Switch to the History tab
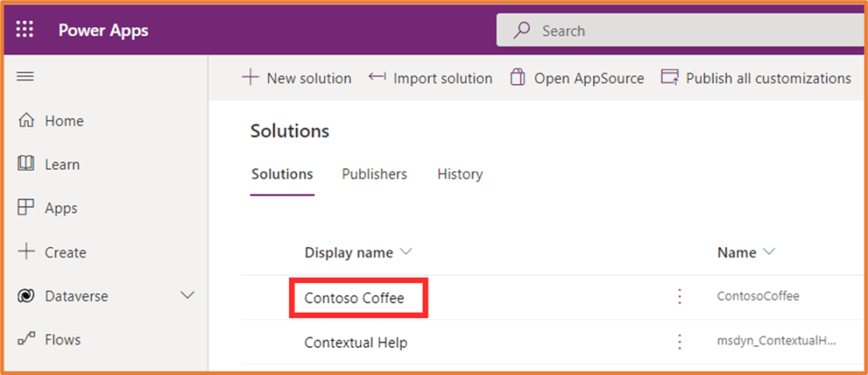This screenshot has width=868, height=375. pyautogui.click(x=460, y=174)
